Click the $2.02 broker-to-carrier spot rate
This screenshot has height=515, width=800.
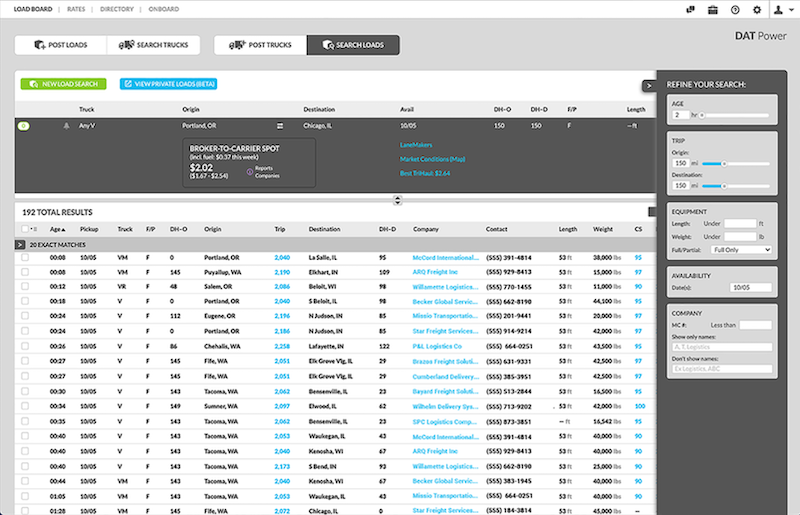(201, 168)
